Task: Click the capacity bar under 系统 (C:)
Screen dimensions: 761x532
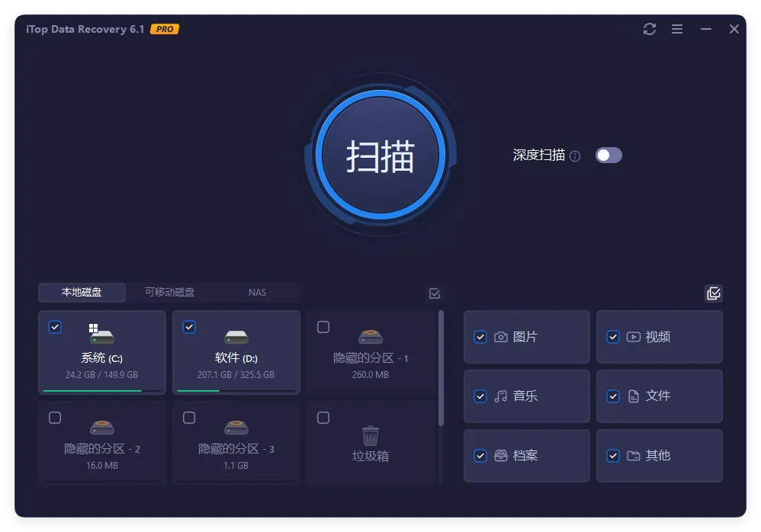Action: click(102, 389)
